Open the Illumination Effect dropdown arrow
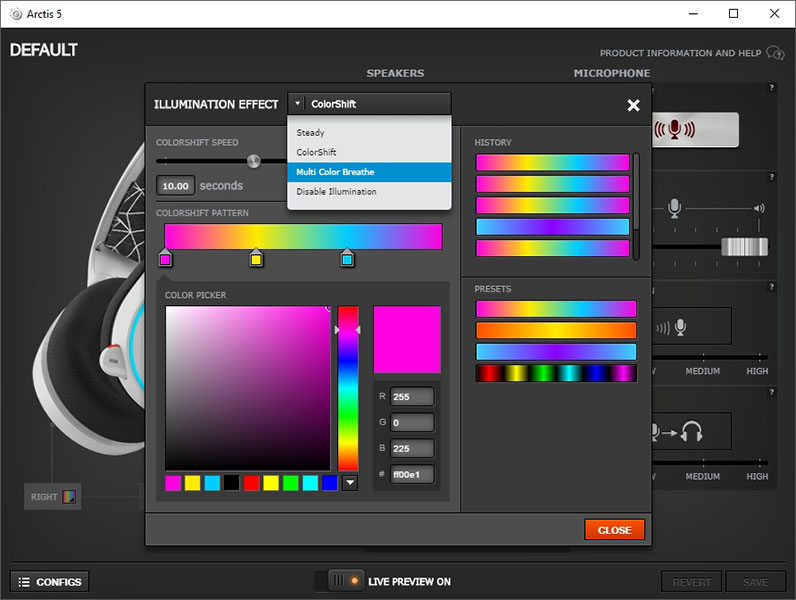Viewport: 796px width, 600px height. (297, 104)
